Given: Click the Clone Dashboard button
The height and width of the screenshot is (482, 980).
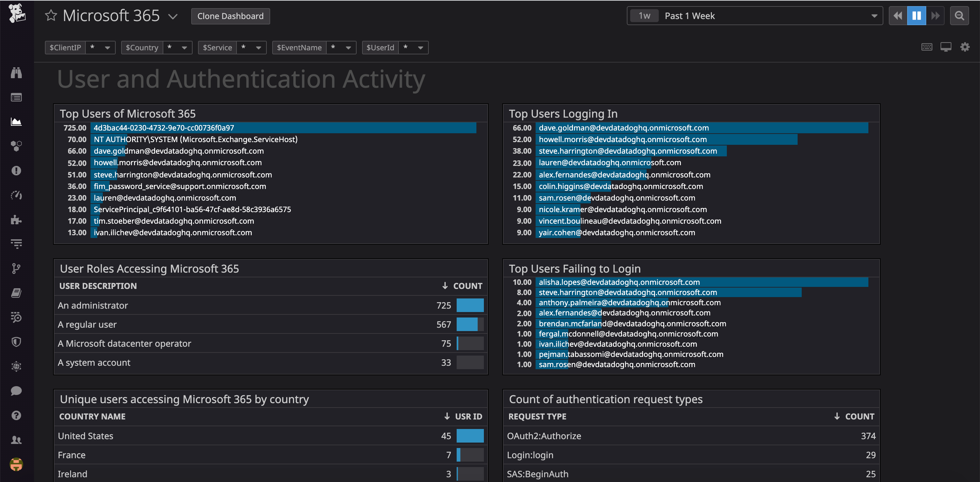Looking at the screenshot, I should coord(230,16).
